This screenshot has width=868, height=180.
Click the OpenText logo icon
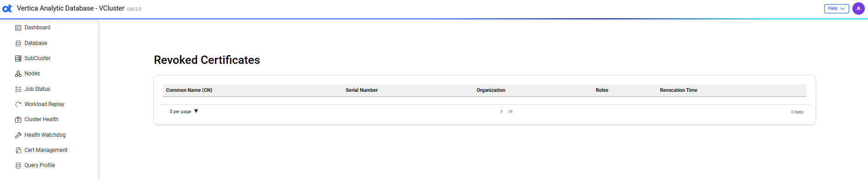coord(7,8)
